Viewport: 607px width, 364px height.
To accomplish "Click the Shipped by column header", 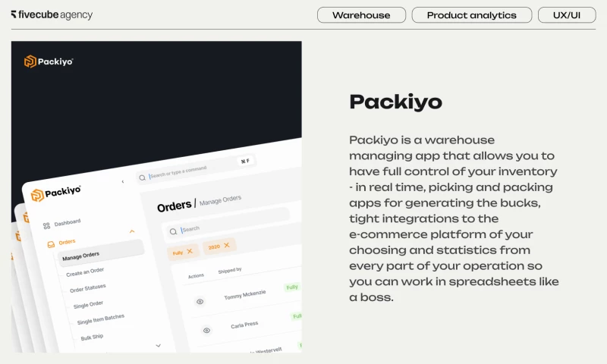I will tap(230, 271).
